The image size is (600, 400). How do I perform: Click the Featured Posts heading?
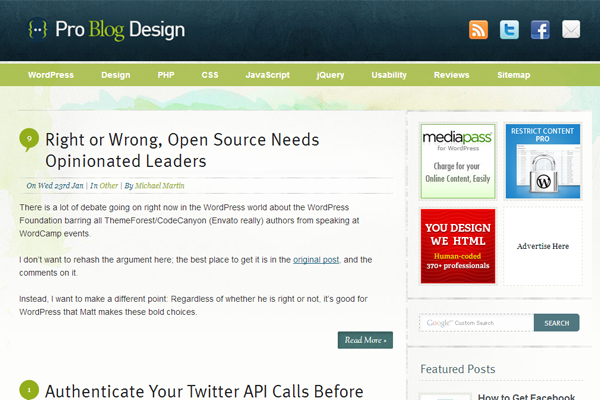tap(458, 369)
